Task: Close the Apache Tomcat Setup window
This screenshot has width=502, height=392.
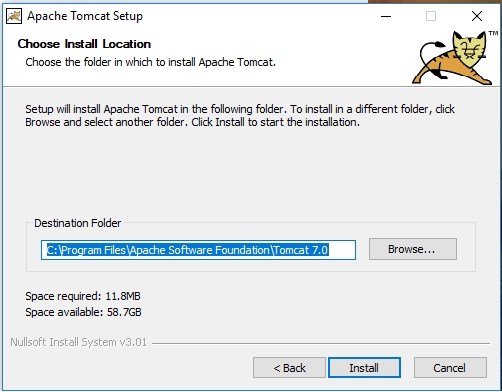Action: click(x=477, y=16)
